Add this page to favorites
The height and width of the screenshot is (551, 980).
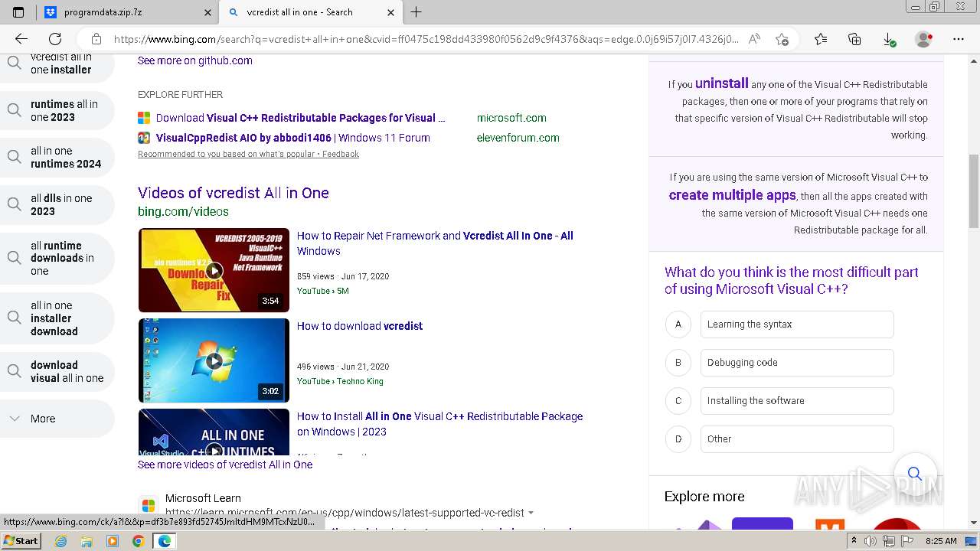(782, 39)
